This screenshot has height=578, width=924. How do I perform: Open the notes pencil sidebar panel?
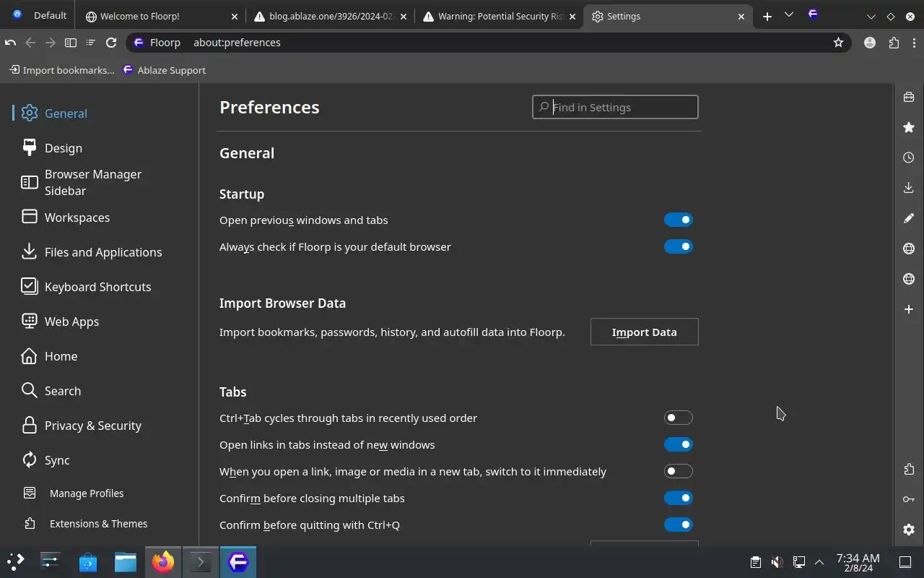[909, 218]
